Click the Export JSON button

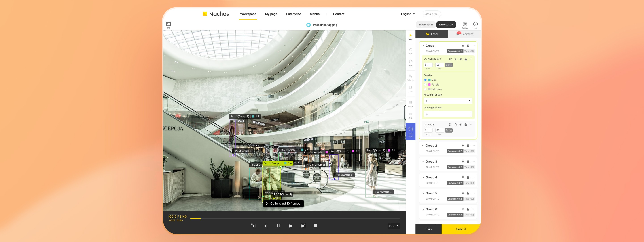[x=446, y=25]
